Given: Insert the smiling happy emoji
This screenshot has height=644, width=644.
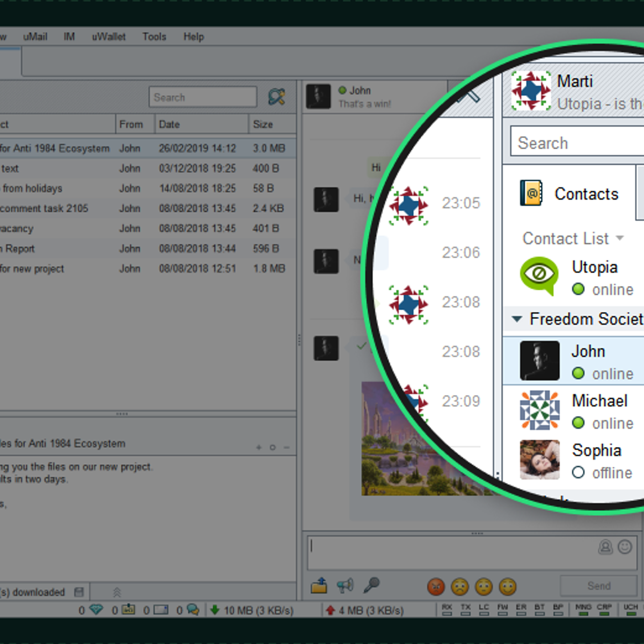Looking at the screenshot, I should (x=507, y=587).
